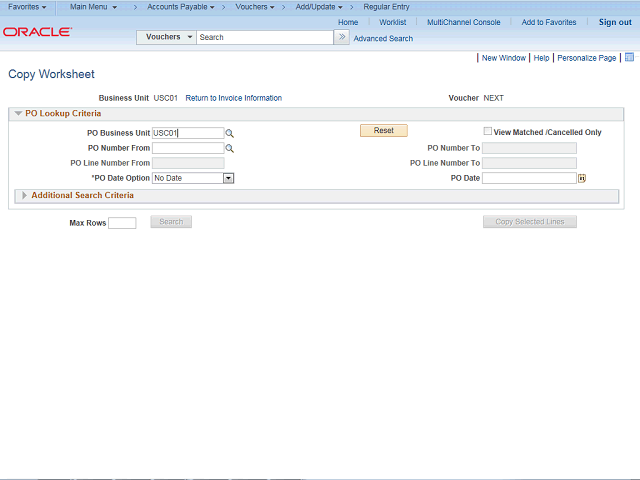Click Sign out
The height and width of the screenshot is (480, 640).
(615, 22)
